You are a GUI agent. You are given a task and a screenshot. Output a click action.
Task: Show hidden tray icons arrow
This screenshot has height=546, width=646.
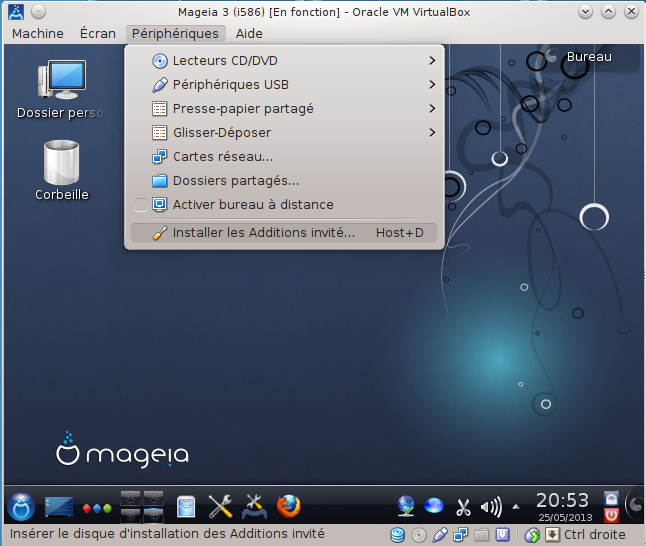coord(516,507)
